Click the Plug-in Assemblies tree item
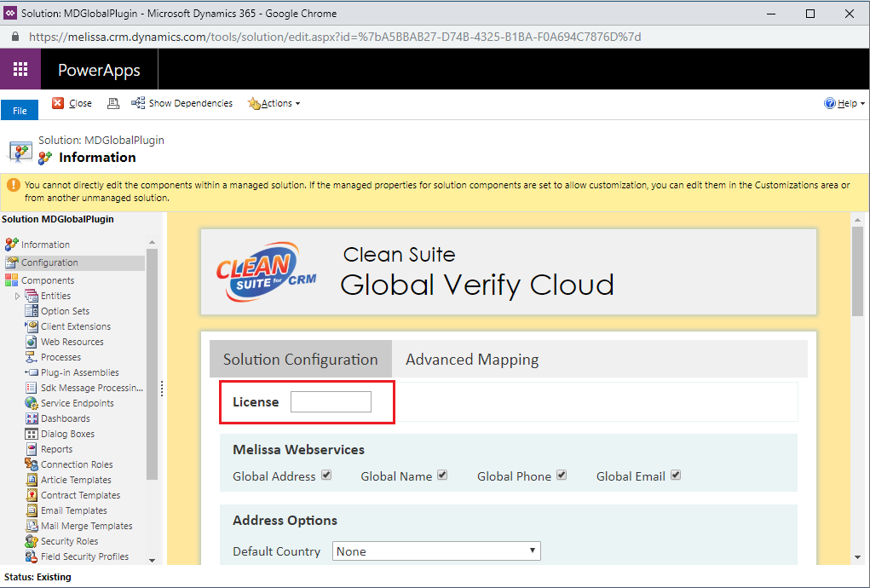The height and width of the screenshot is (588, 870). click(x=79, y=372)
